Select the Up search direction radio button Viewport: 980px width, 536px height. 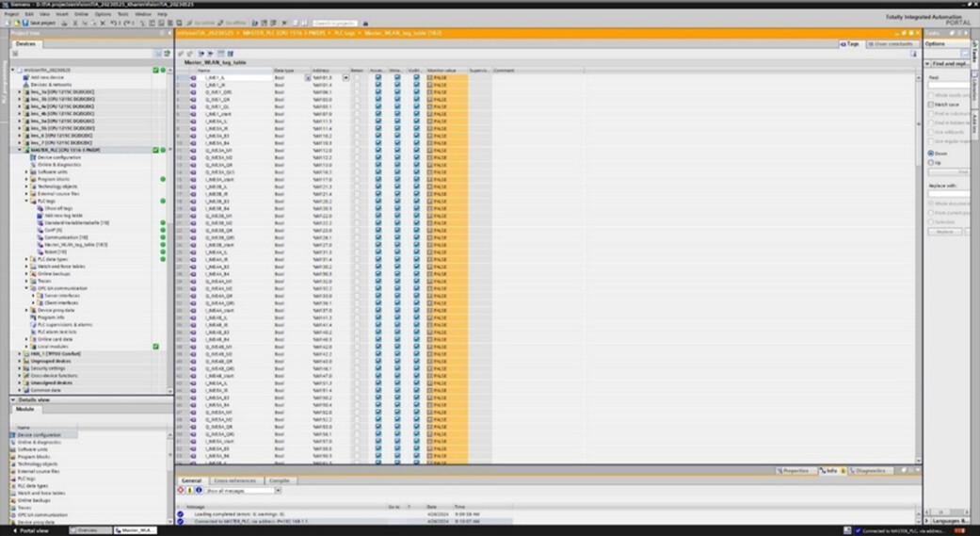click(x=931, y=163)
